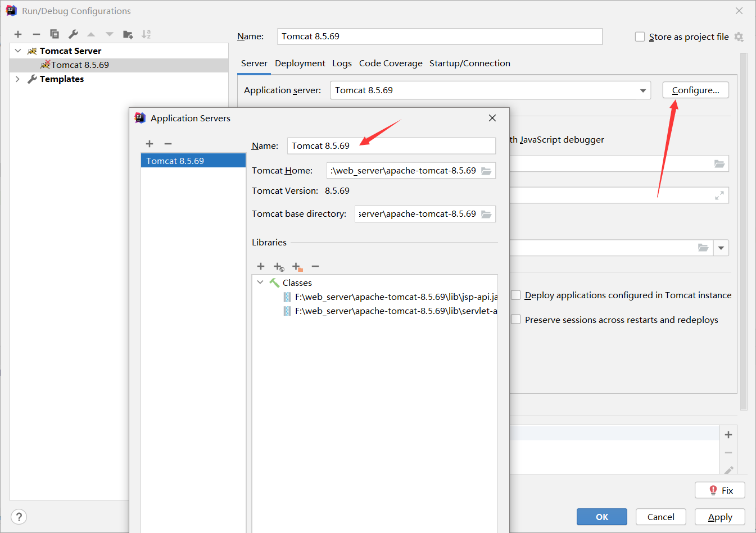This screenshot has width=756, height=533.
Task: Click the configuration Name field at top
Action: coord(440,37)
